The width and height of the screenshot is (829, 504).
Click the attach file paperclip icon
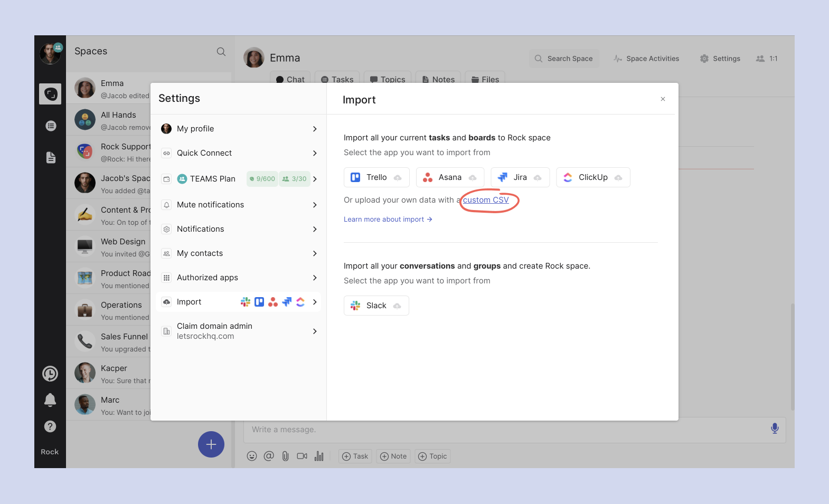pos(285,456)
